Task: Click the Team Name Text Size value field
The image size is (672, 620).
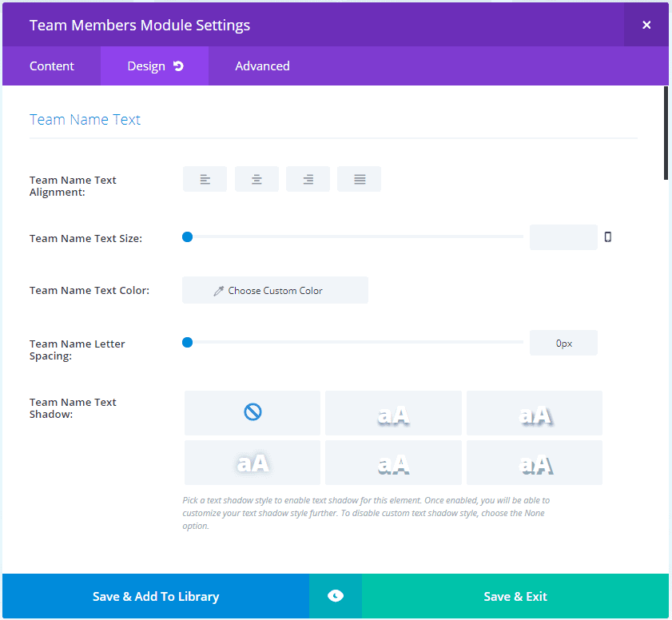Action: click(x=563, y=237)
